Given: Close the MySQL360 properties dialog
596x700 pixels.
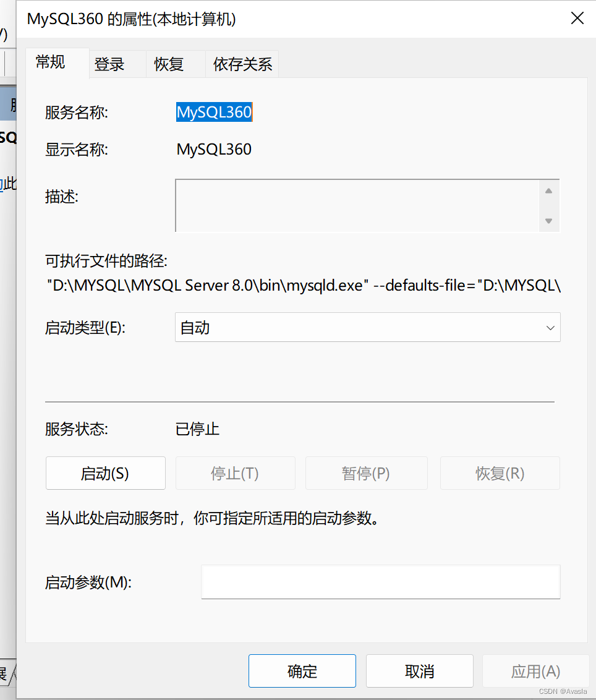Looking at the screenshot, I should tap(577, 19).
